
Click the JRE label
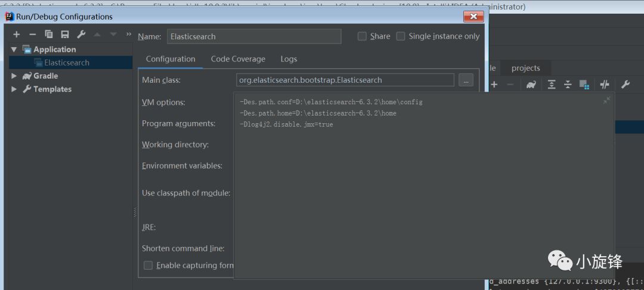pyautogui.click(x=148, y=227)
